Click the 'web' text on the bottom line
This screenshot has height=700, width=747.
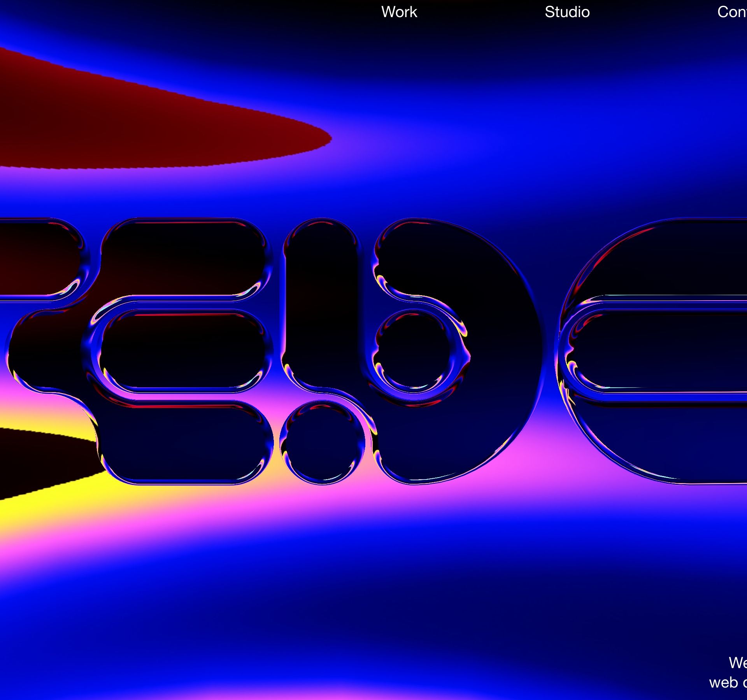(723, 682)
